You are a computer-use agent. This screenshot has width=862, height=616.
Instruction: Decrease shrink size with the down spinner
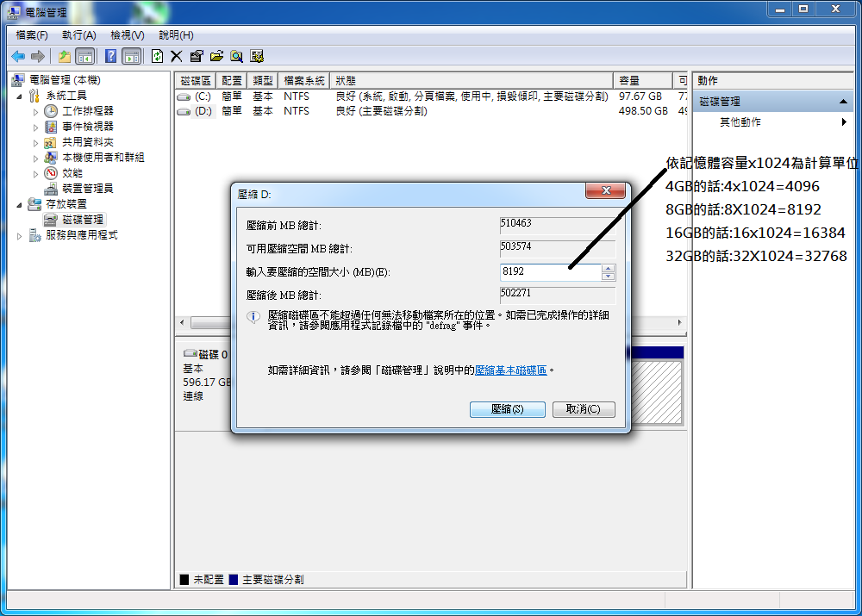pos(608,277)
